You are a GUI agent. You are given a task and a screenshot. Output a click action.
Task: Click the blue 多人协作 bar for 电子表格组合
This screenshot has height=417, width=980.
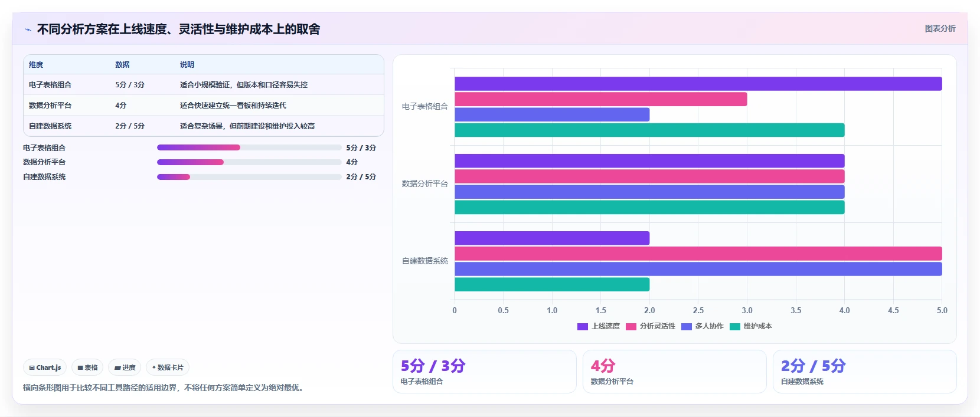coord(552,114)
